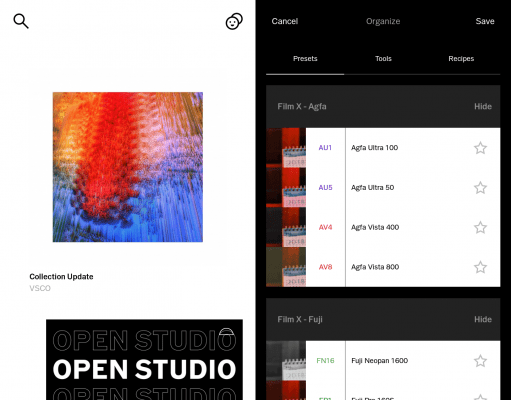Favorite the Agfa Ultra 100 preset star
The width and height of the screenshot is (511, 400).
480,148
